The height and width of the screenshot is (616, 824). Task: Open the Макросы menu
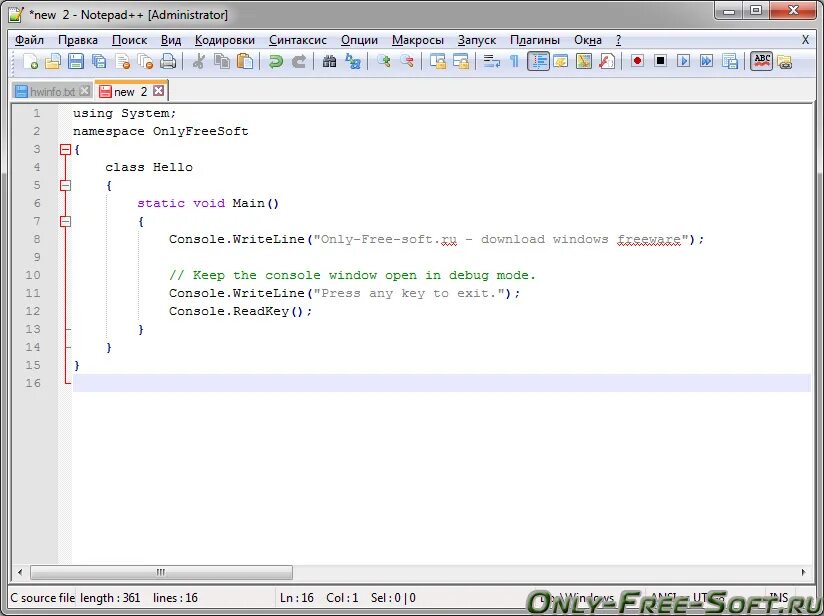tap(418, 40)
